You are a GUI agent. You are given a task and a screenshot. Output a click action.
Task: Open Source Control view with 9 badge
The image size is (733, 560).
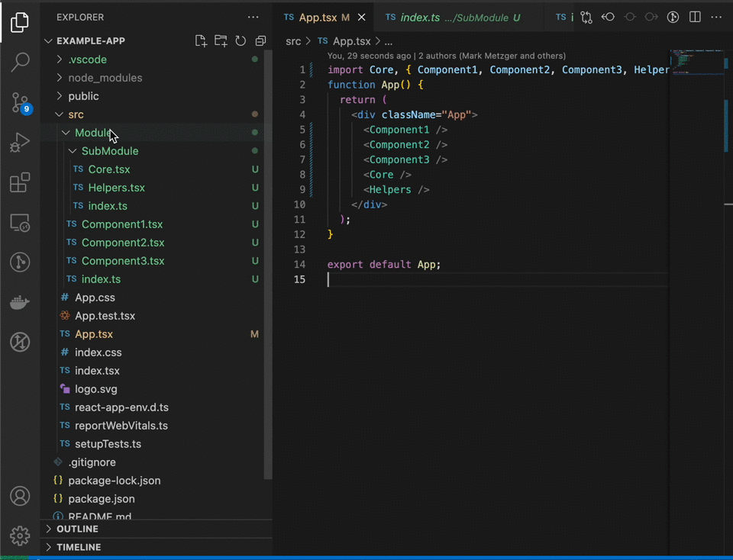coord(20,102)
